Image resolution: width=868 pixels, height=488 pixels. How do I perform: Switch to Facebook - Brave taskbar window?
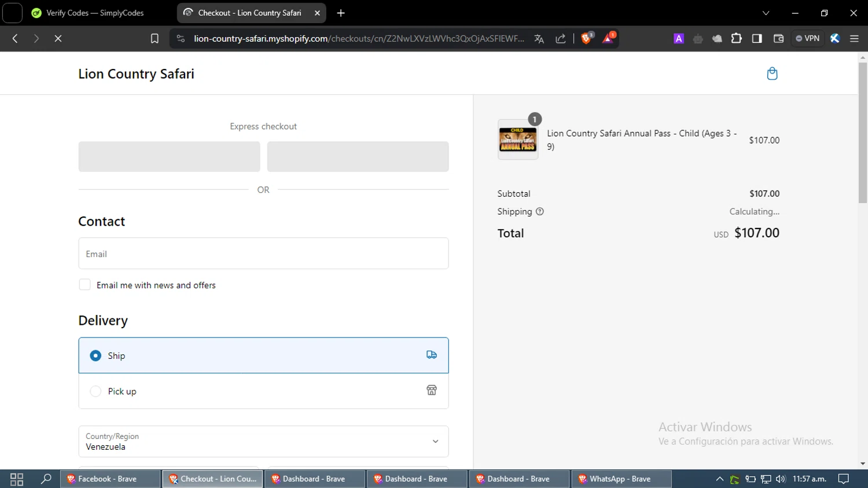(x=110, y=479)
